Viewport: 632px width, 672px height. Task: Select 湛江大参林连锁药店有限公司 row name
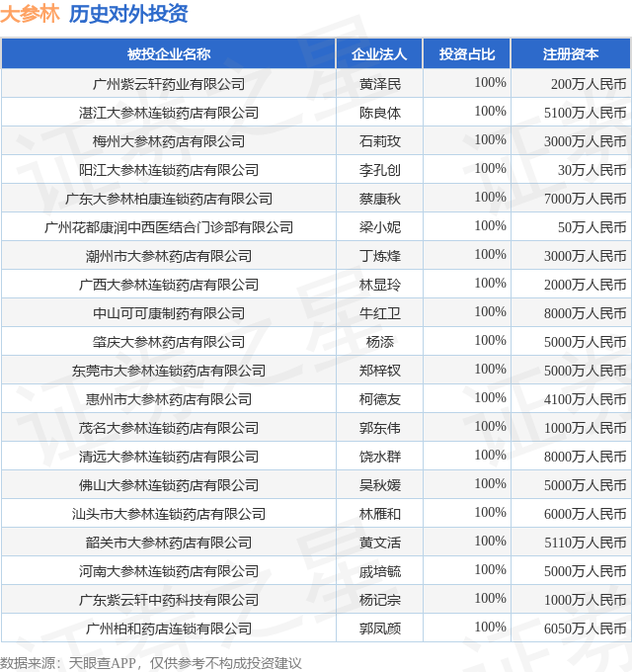[169, 113]
